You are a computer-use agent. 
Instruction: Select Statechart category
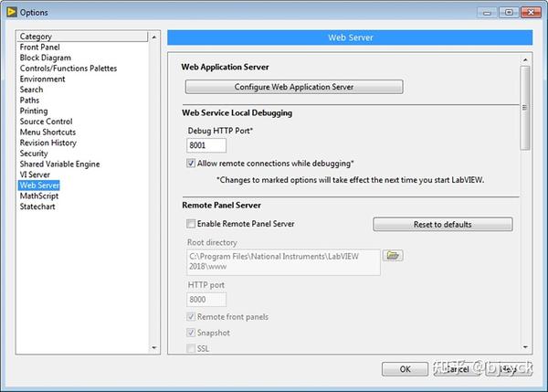coord(37,207)
